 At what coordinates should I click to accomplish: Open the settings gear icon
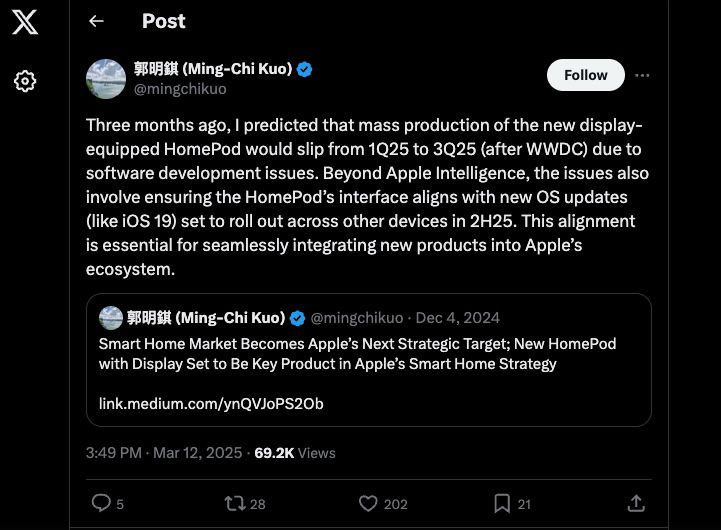[25, 81]
